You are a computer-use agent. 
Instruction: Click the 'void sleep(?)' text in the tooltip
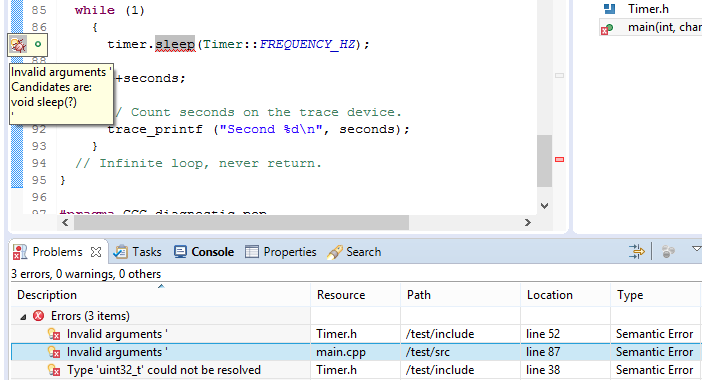(x=44, y=102)
